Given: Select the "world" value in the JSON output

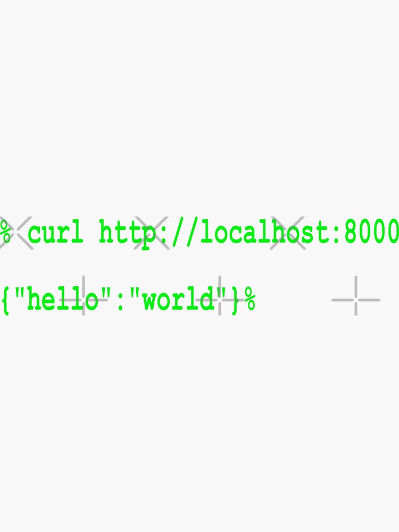Looking at the screenshot, I should (178, 298).
